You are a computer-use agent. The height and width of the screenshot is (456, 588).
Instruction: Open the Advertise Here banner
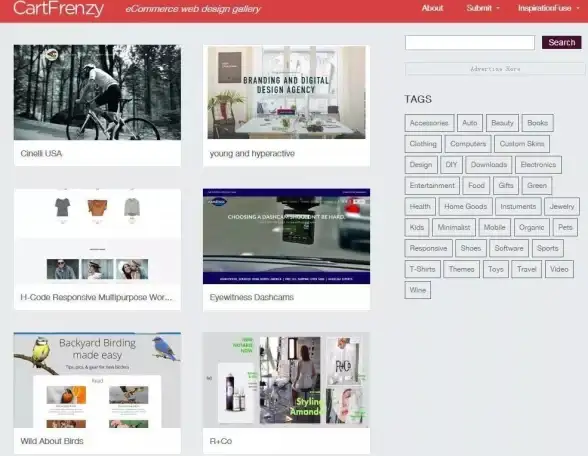pos(495,69)
